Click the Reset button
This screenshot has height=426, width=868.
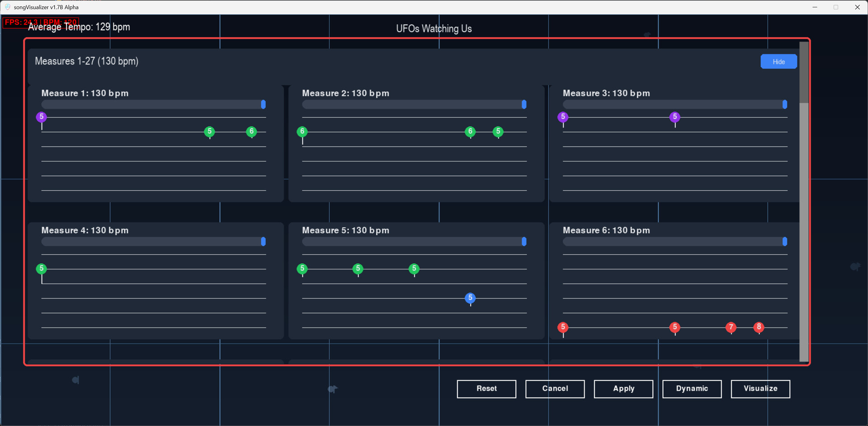pyautogui.click(x=486, y=388)
